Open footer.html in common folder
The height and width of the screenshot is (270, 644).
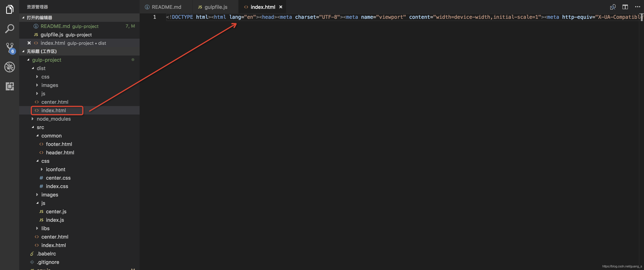click(x=79, y=144)
